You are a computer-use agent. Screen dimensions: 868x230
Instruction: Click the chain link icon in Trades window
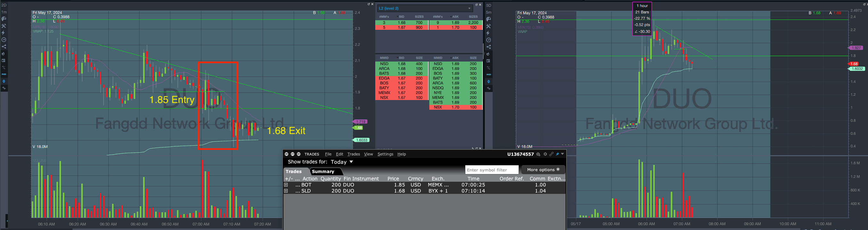point(551,154)
